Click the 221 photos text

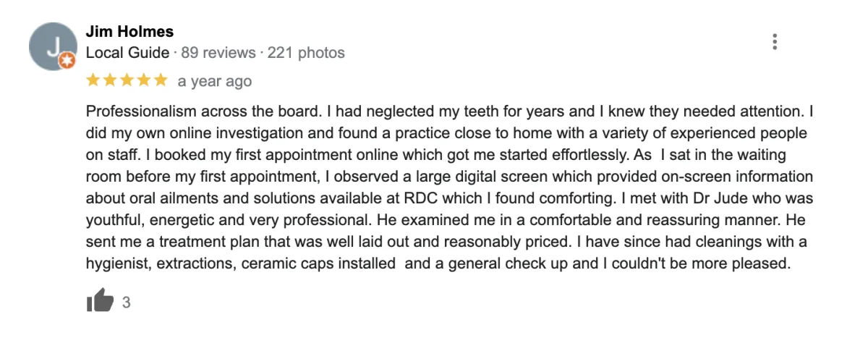[306, 53]
